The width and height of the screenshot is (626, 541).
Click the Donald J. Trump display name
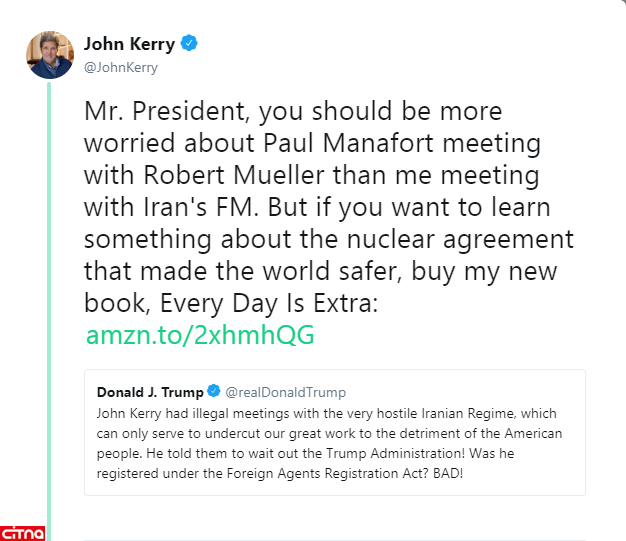[x=150, y=391]
